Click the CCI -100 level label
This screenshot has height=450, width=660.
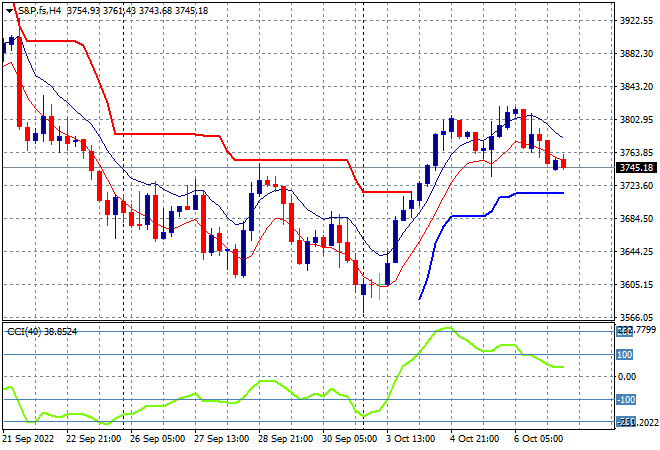click(x=626, y=399)
